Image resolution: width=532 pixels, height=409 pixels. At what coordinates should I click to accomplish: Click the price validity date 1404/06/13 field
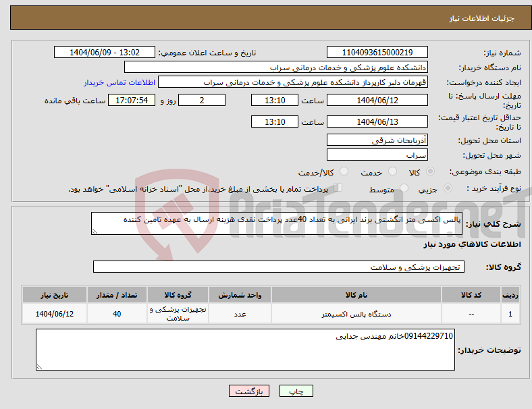click(377, 121)
